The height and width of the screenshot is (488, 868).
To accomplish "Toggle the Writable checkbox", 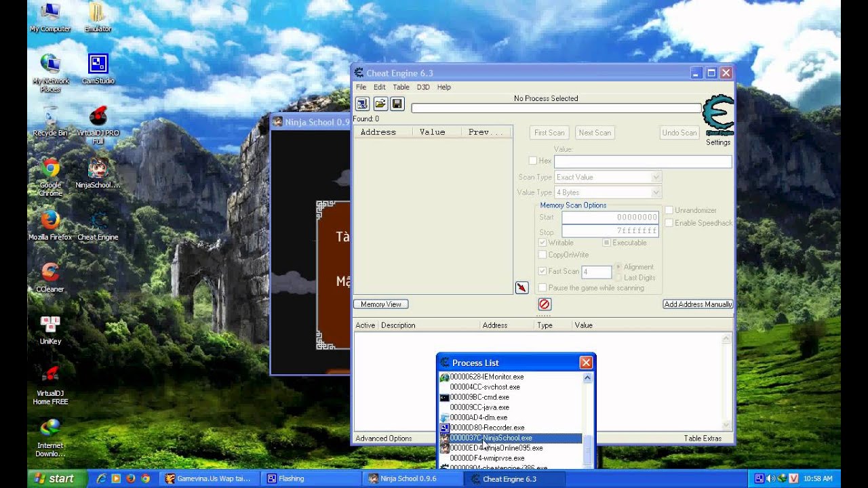I will pos(542,243).
